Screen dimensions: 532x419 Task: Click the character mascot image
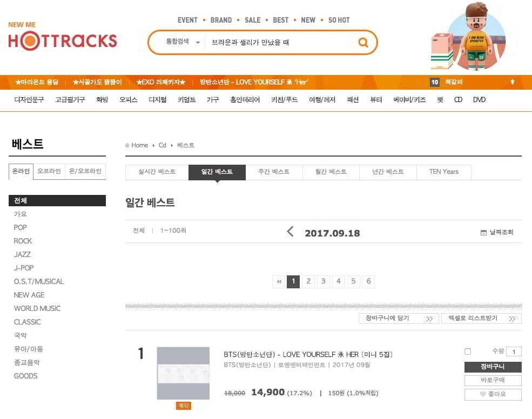tap(468, 37)
